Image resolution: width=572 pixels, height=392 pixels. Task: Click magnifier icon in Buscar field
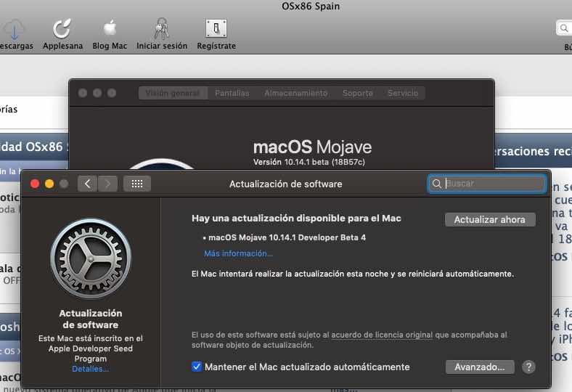click(437, 184)
